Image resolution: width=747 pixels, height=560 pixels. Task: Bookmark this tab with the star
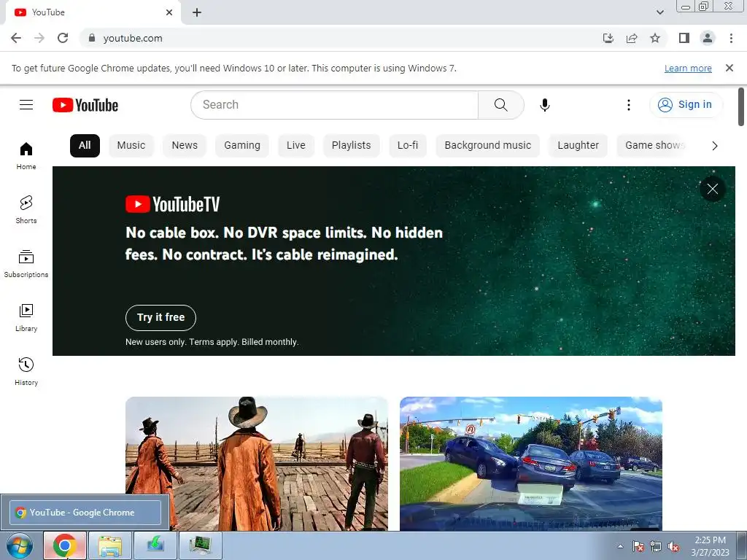(x=655, y=38)
